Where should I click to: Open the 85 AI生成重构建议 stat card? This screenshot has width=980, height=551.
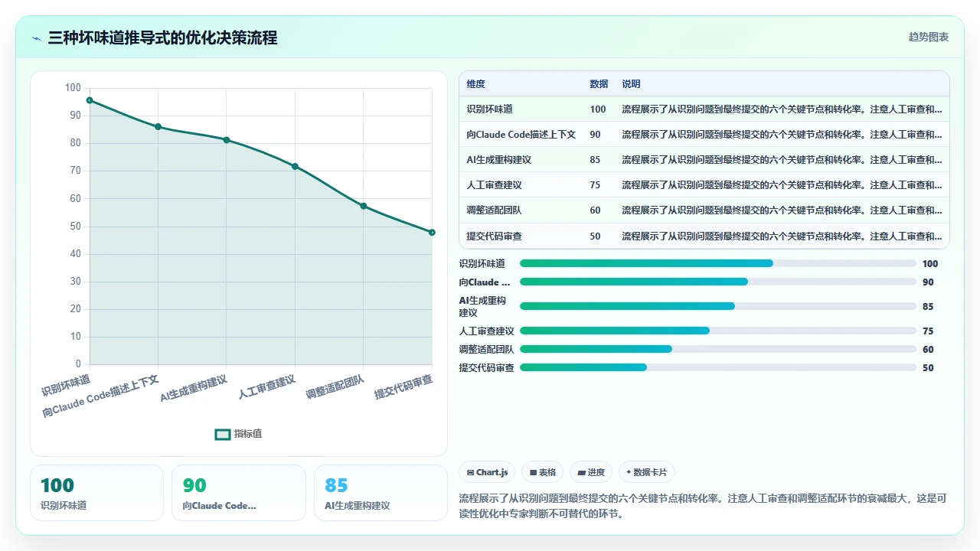[x=381, y=493]
